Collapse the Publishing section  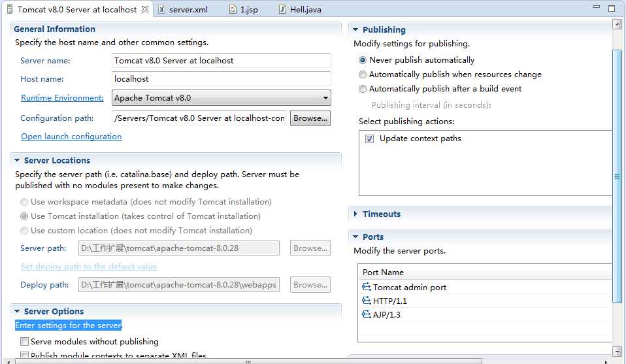355,29
